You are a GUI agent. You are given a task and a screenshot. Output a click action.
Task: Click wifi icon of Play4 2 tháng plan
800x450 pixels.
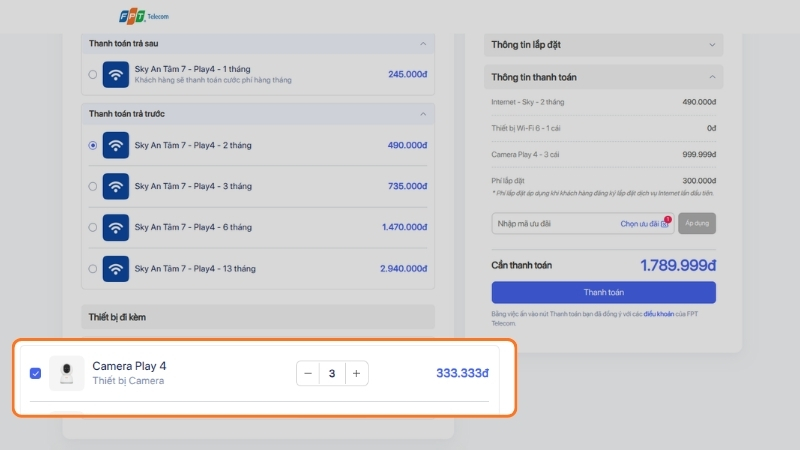[116, 145]
